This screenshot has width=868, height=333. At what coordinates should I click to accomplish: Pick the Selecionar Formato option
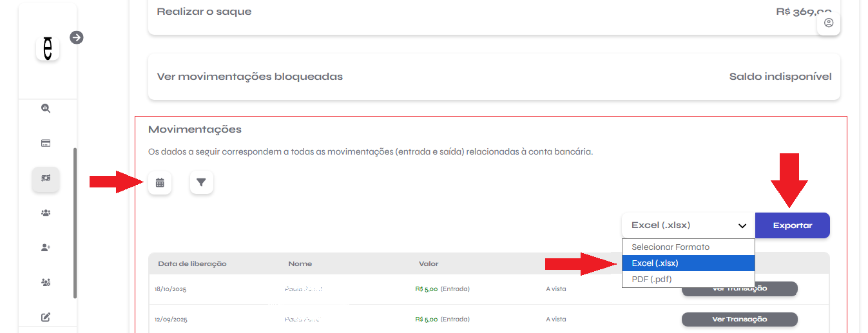[688, 247]
